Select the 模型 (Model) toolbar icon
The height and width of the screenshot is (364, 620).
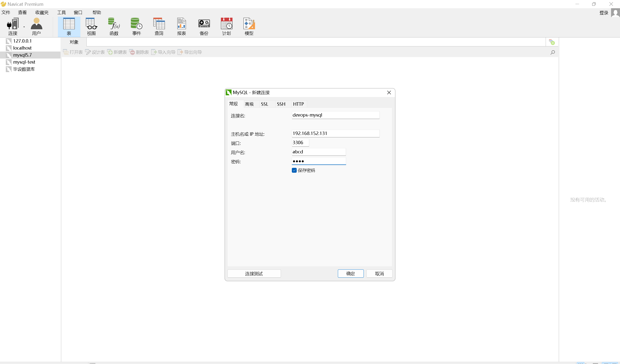coord(249,27)
